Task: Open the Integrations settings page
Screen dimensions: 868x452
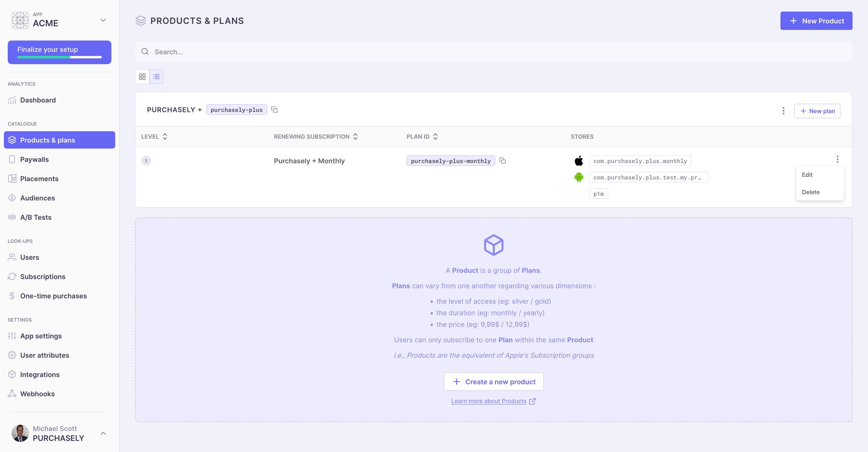Action: coord(40,375)
